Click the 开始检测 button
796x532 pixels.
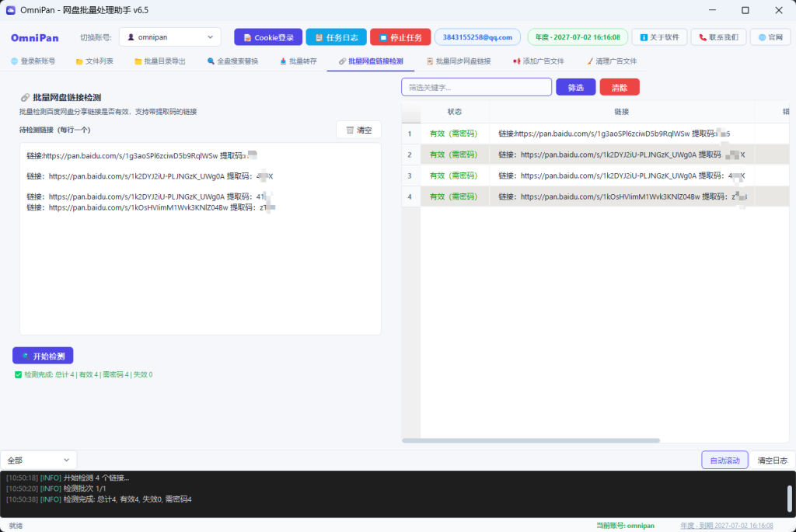coord(43,356)
